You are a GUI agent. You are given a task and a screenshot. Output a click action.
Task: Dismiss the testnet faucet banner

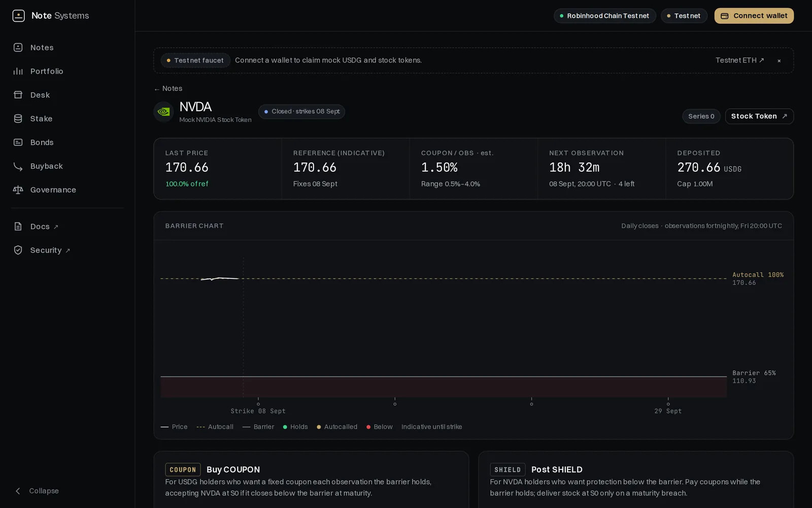[779, 60]
